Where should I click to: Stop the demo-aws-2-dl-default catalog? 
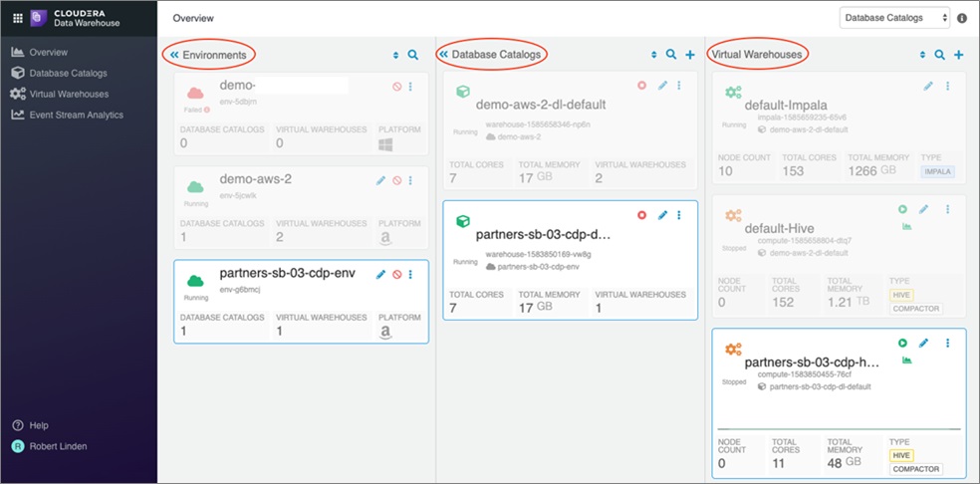tap(641, 85)
